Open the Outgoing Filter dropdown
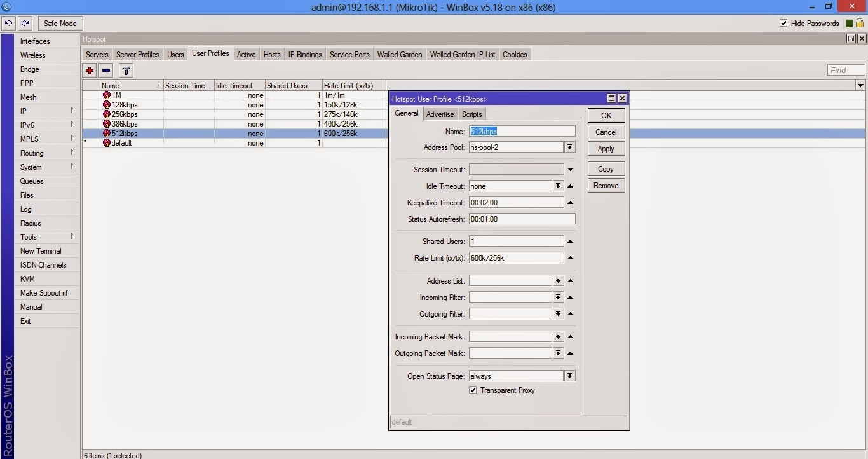 coord(558,314)
